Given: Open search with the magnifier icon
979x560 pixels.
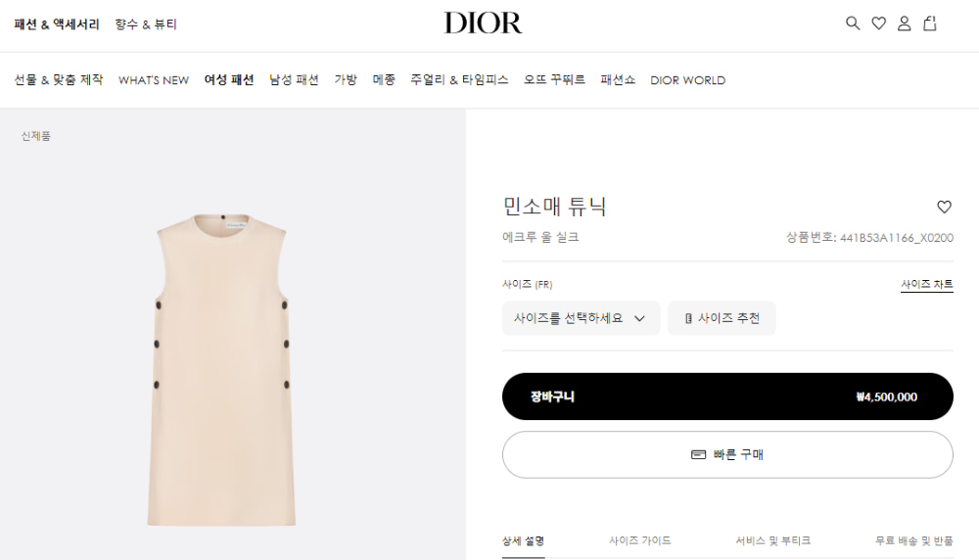Looking at the screenshot, I should 853,23.
